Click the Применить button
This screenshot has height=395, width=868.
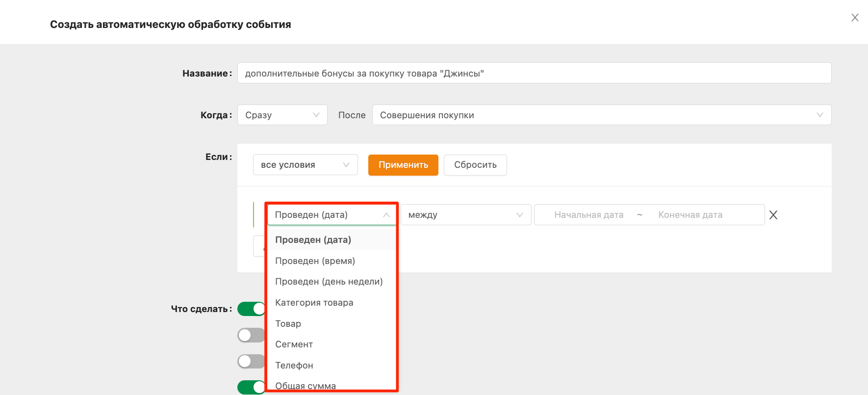403,165
